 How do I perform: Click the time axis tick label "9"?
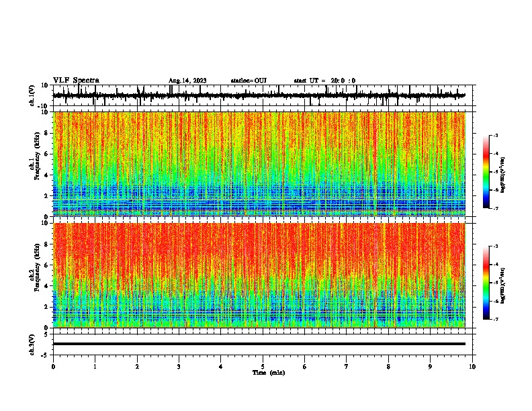430,367
